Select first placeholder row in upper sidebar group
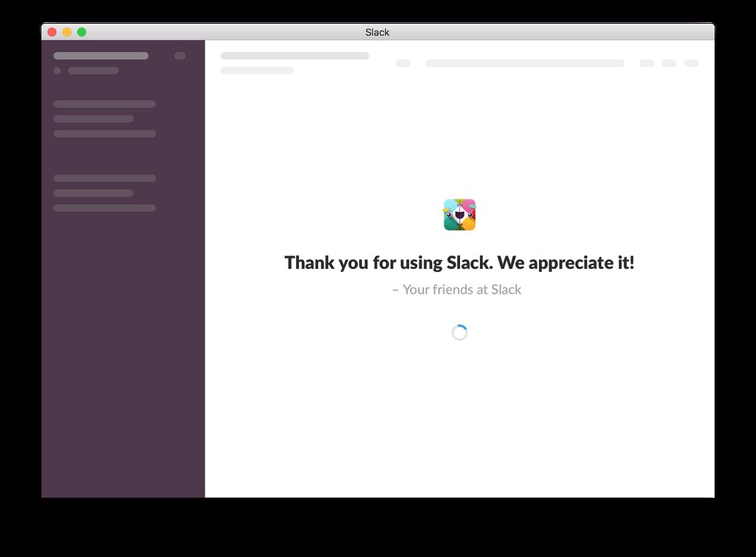The height and width of the screenshot is (557, 756). (x=105, y=104)
